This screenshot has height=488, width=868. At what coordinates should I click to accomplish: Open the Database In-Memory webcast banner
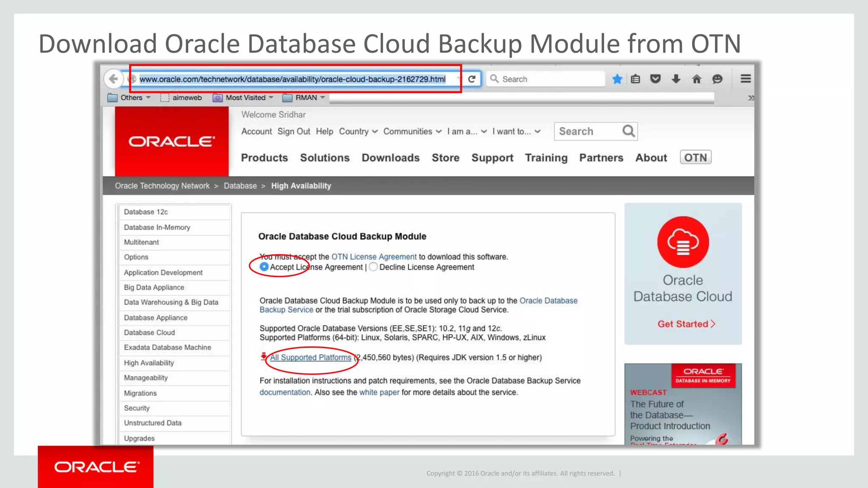pos(683,404)
